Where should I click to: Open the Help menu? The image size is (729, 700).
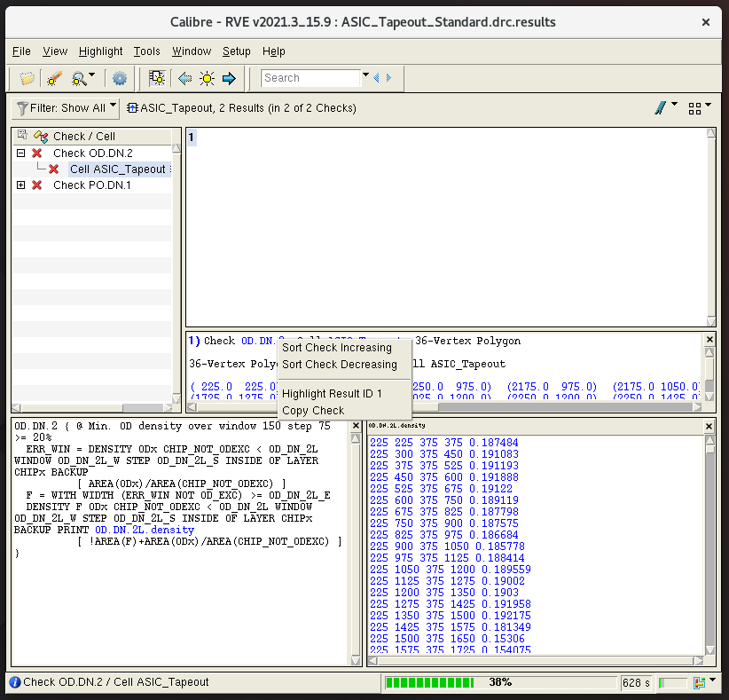(273, 51)
